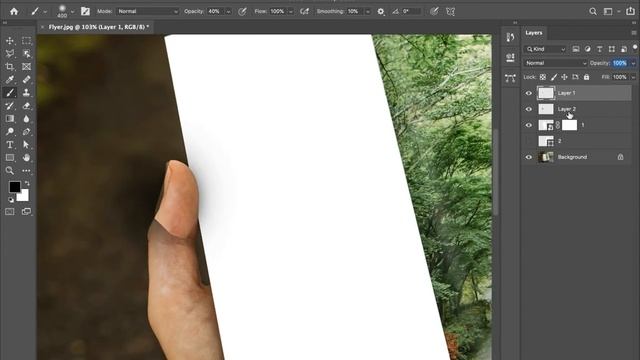The image size is (640, 360).
Task: Select the Eraser tool
Action: pos(27,106)
